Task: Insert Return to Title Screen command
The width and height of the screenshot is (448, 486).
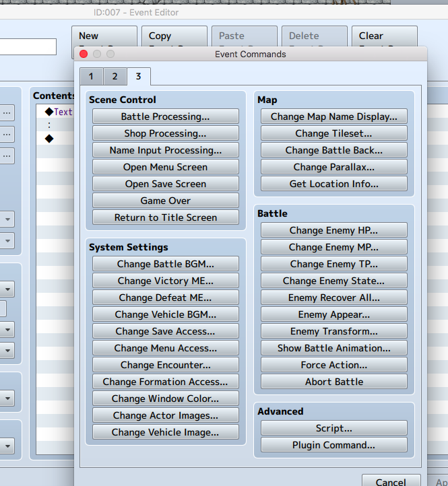Action: point(165,217)
